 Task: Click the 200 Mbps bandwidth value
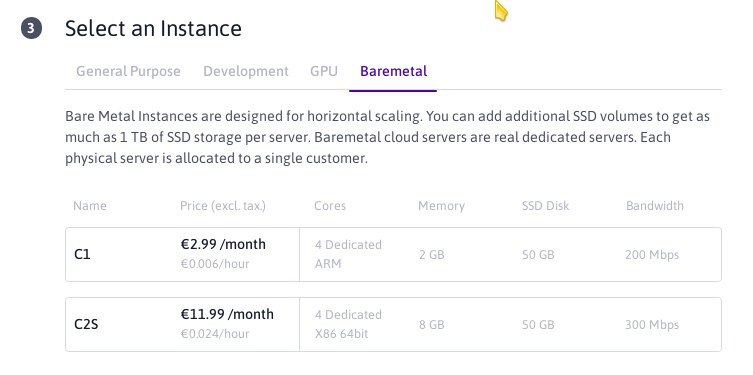coord(652,254)
